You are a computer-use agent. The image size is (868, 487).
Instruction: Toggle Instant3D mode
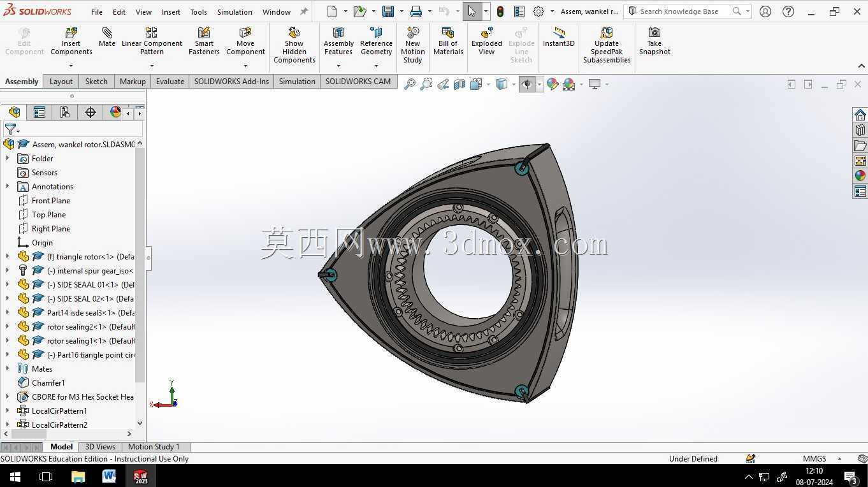point(559,37)
